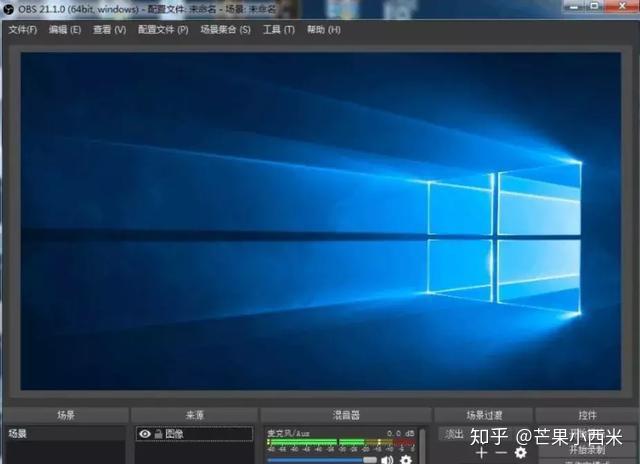This screenshot has width=640, height=464.
Task: Open the 帮助(H) menu
Action: 324,30
